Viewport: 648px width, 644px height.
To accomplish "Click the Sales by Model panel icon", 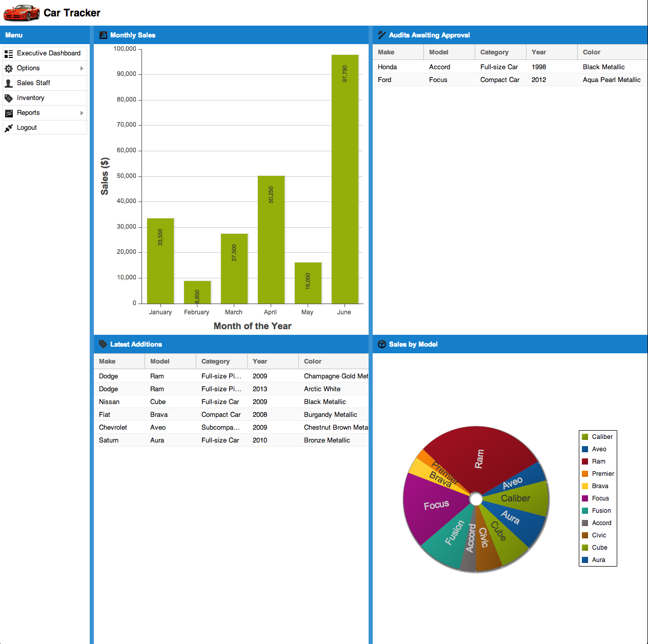I will click(382, 345).
